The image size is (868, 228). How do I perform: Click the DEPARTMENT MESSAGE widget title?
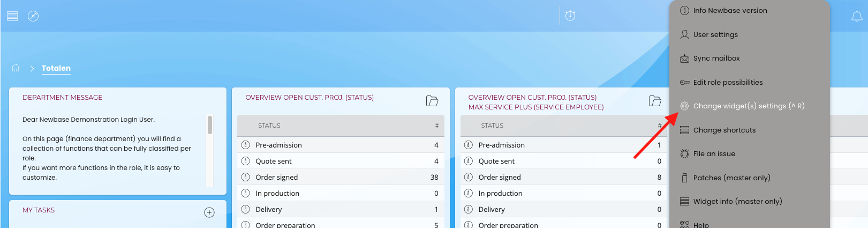tap(62, 97)
